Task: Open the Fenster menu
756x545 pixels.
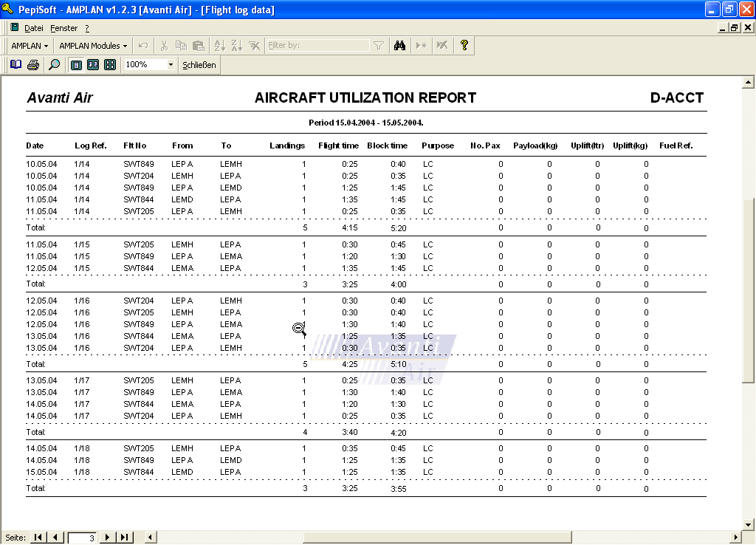Action: pos(64,28)
